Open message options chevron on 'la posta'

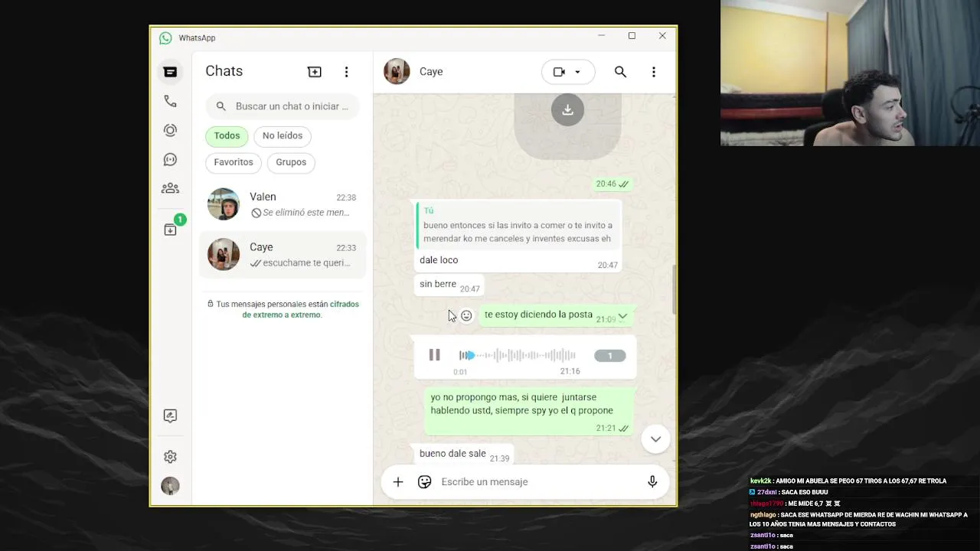622,316
